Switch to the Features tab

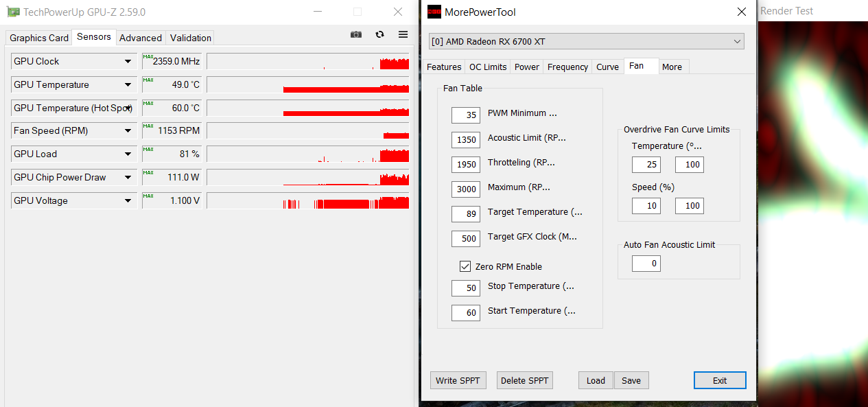pos(444,67)
